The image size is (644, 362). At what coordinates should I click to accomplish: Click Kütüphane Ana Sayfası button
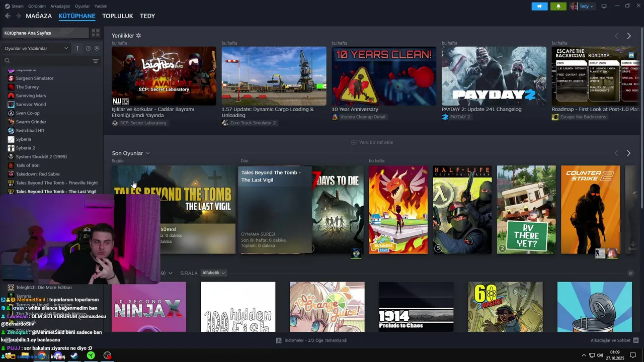[44, 33]
